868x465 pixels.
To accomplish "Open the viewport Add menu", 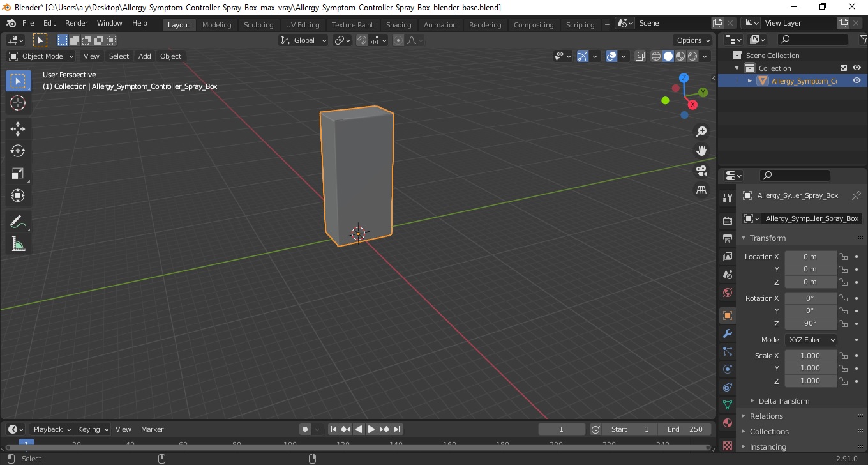I will [145, 56].
